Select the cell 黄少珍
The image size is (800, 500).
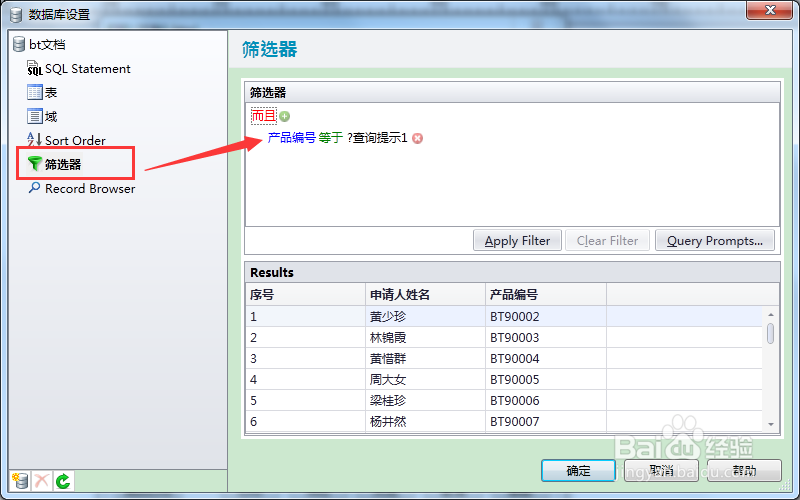(x=426, y=316)
